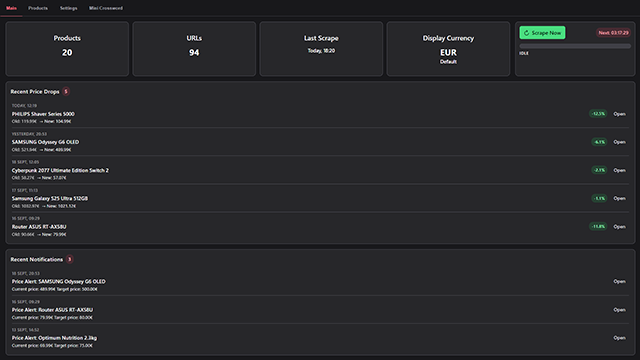Select PHILIPS Shaver Series 5000 title
Viewport: 640px width, 360px height.
43,114
